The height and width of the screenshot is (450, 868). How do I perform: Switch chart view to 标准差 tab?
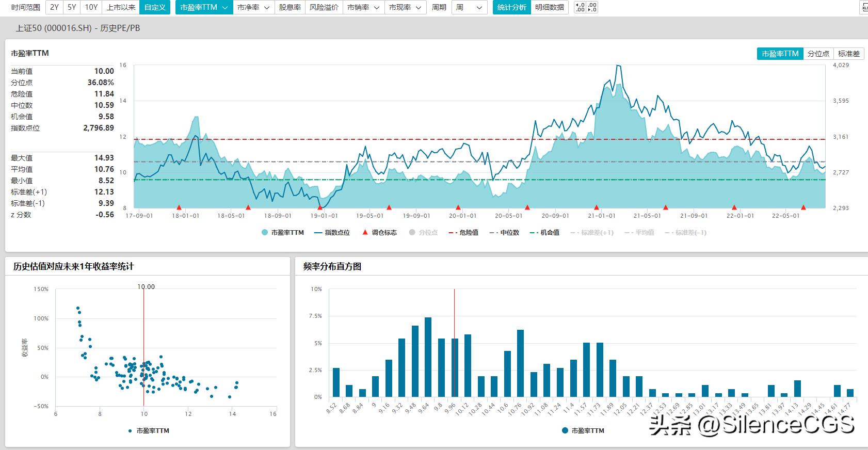(848, 54)
